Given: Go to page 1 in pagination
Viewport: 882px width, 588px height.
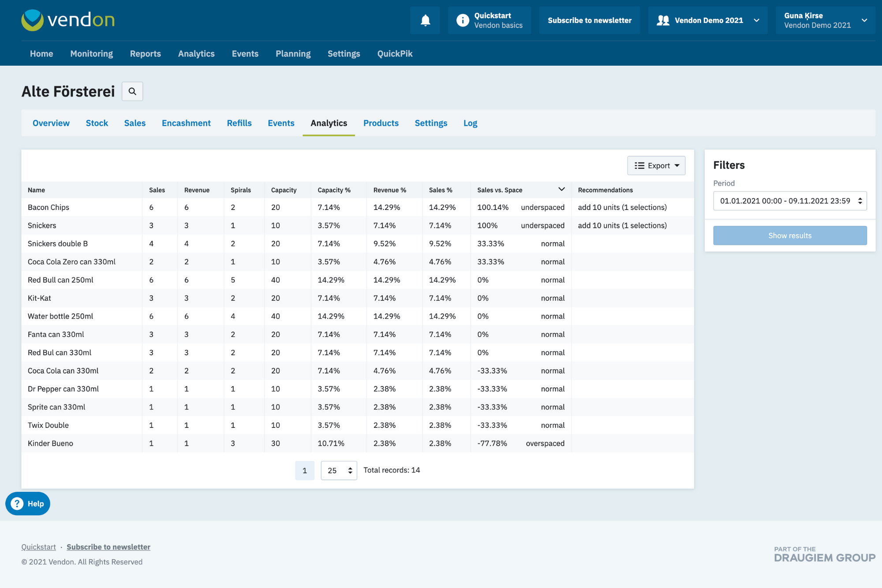Looking at the screenshot, I should click(x=305, y=470).
